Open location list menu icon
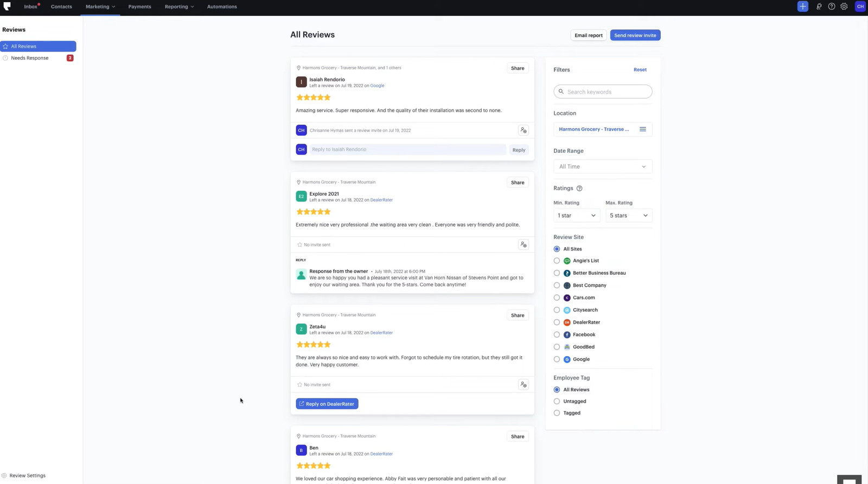Viewport: 868px width, 484px height. pos(642,130)
